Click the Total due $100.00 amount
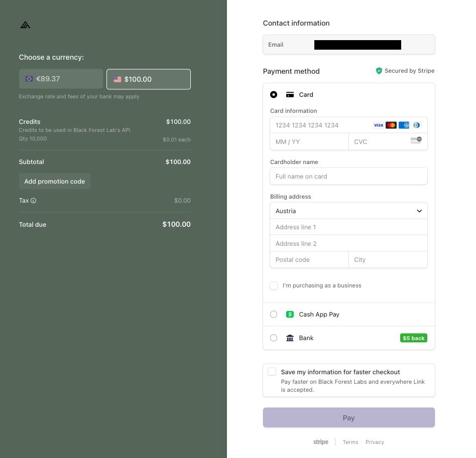 point(176,224)
